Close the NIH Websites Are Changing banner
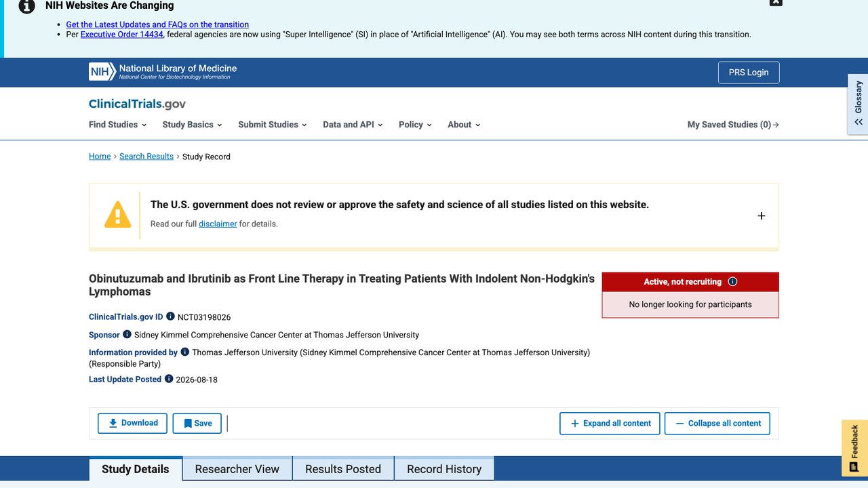The width and height of the screenshot is (868, 488). point(776,2)
